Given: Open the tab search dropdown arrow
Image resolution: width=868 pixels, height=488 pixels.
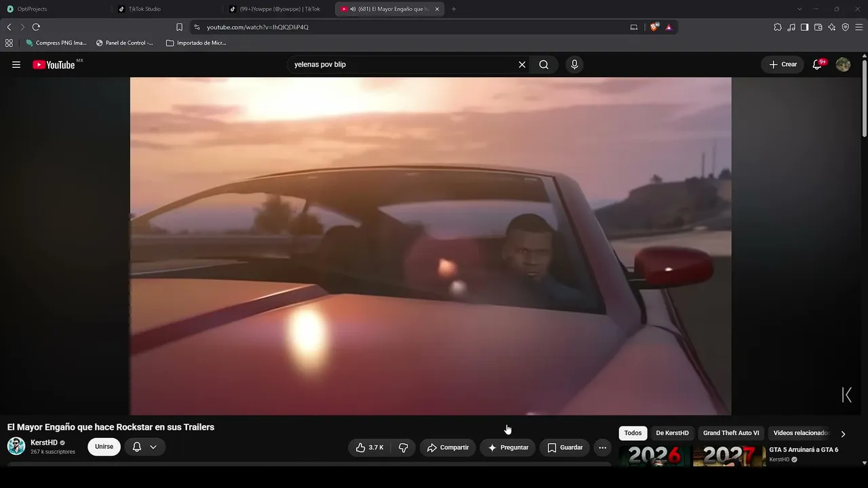Looking at the screenshot, I should (800, 9).
